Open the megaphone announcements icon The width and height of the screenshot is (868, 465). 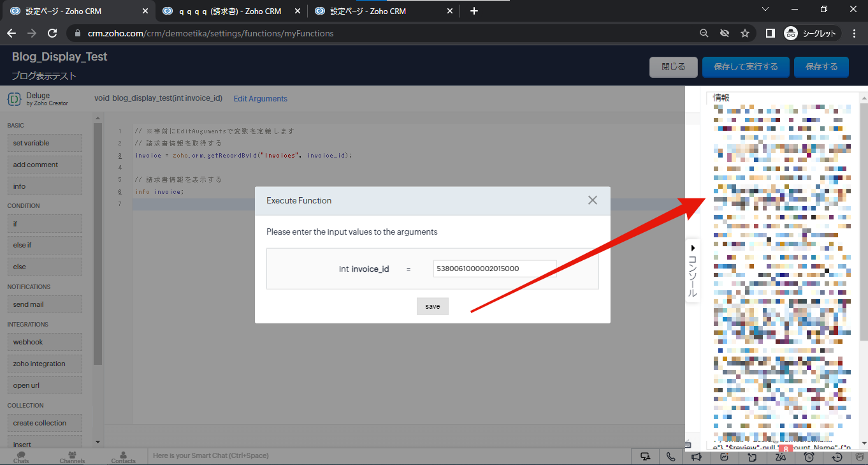point(697,457)
